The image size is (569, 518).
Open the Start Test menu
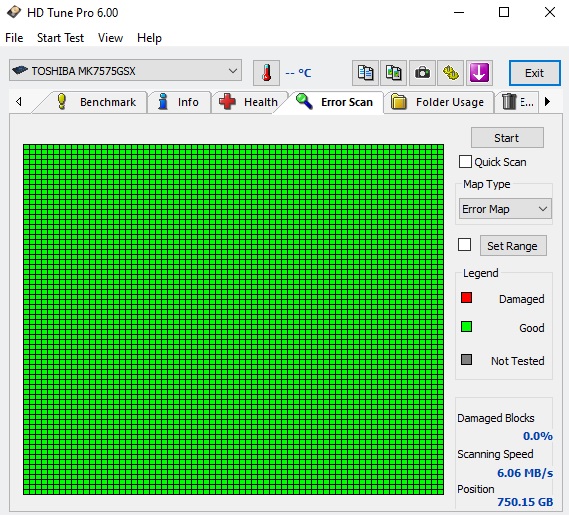click(60, 38)
